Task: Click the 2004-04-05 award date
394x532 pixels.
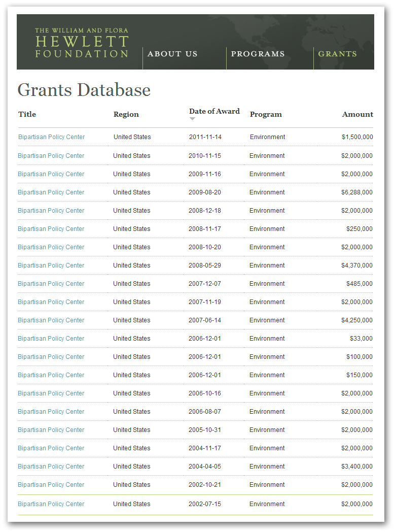Action: click(x=205, y=467)
